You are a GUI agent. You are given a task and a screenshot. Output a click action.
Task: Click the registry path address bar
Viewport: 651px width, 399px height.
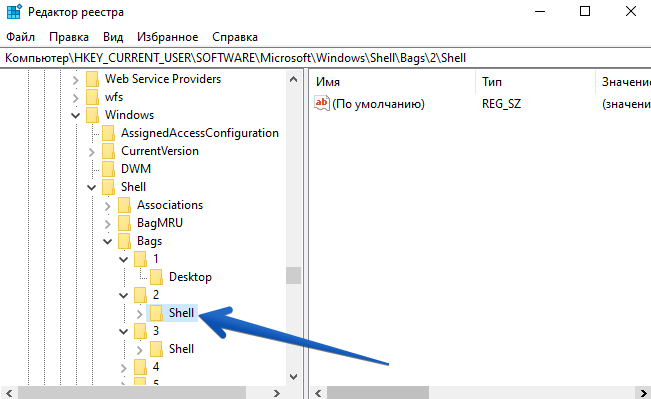pos(326,58)
